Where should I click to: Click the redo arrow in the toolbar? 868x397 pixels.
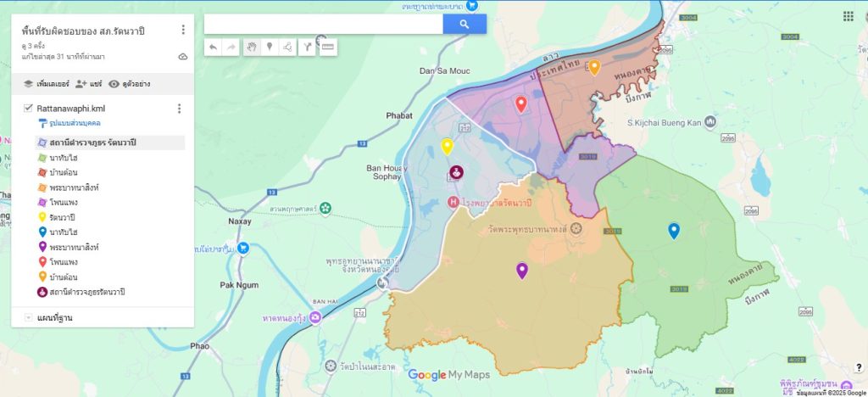click(x=231, y=47)
